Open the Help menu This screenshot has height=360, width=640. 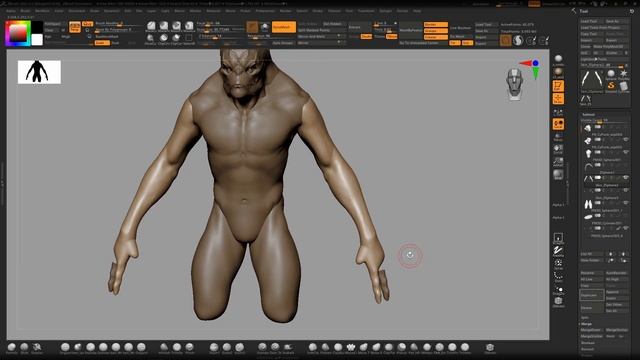tap(417, 11)
